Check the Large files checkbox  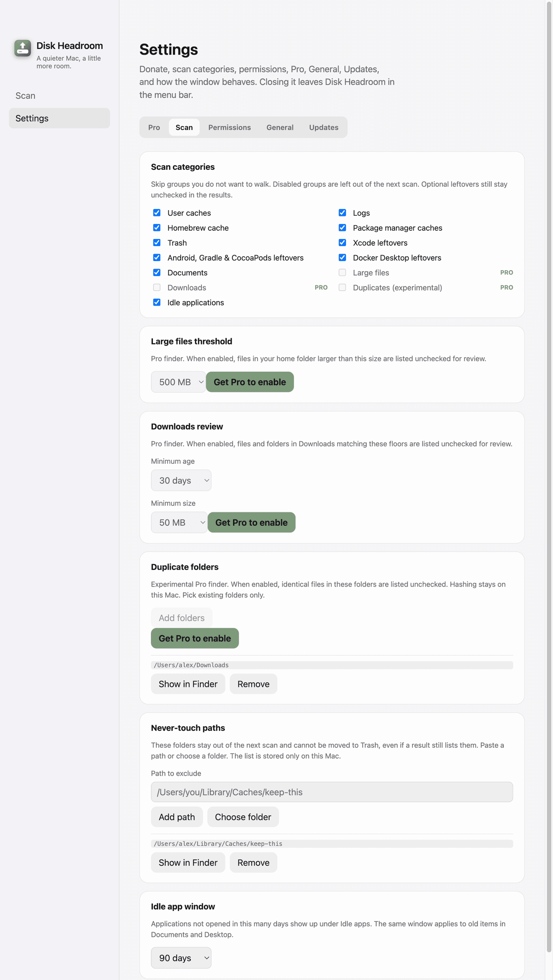click(x=342, y=273)
